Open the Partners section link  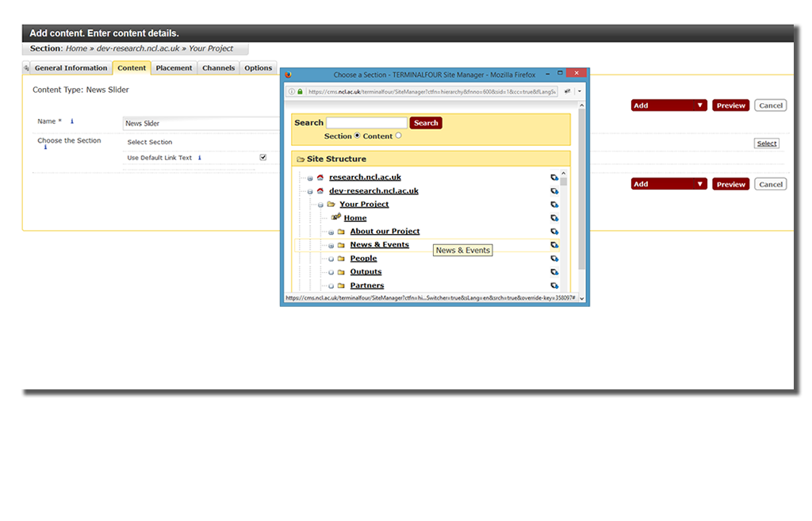(x=366, y=285)
